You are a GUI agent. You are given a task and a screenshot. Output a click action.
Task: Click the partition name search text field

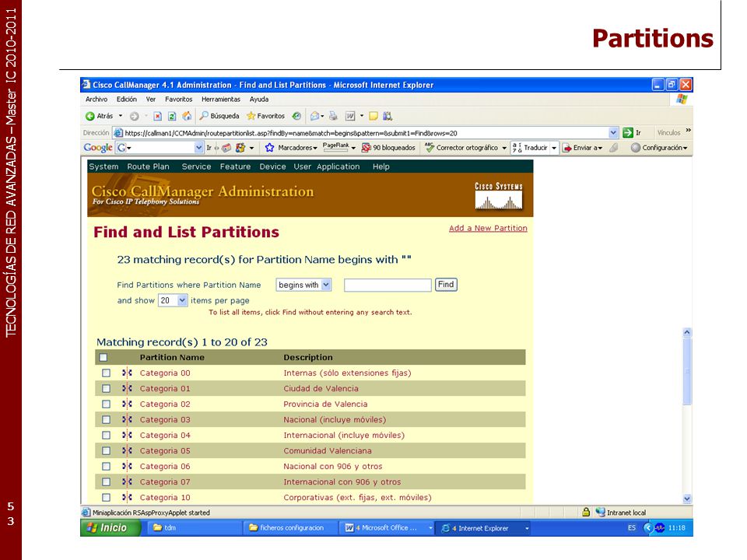click(388, 285)
